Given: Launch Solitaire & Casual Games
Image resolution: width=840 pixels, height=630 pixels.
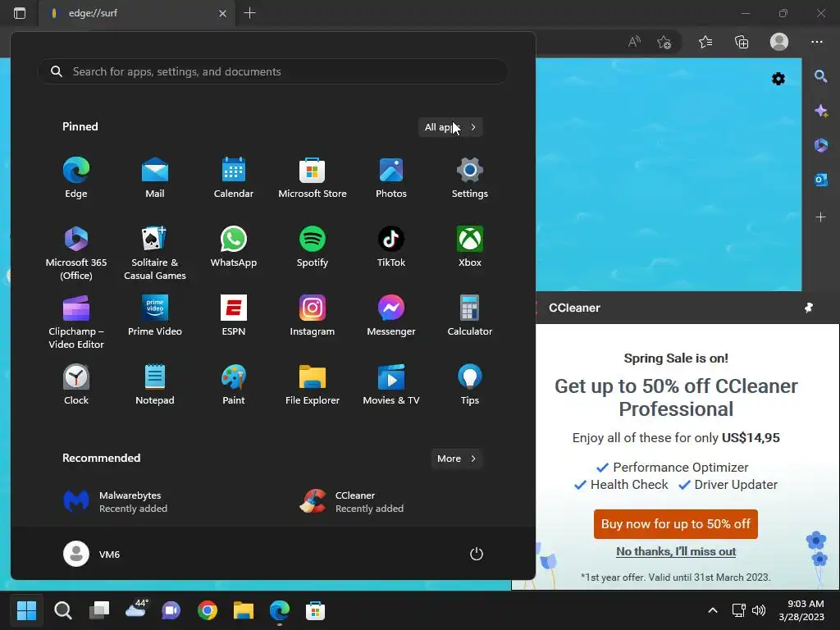Looking at the screenshot, I should [x=155, y=253].
